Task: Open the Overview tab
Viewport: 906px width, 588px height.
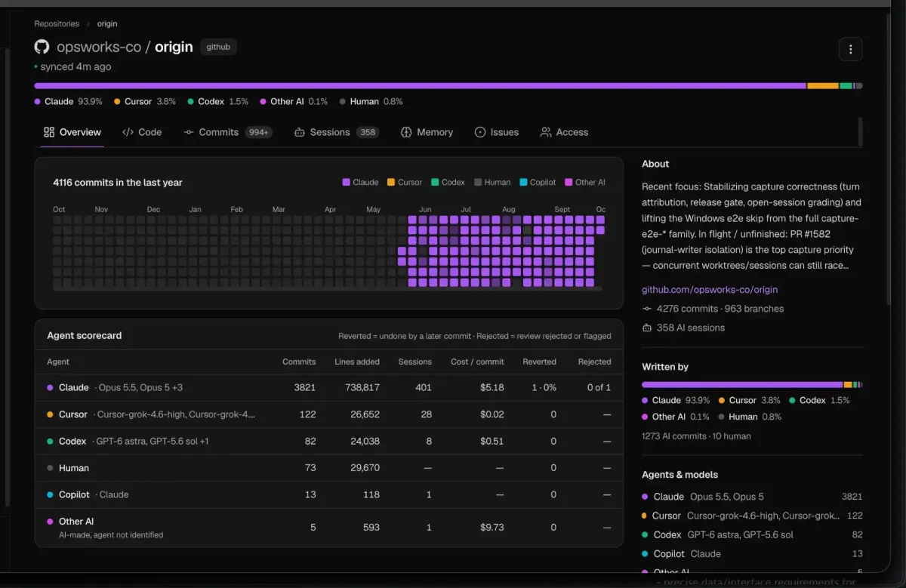Action: coord(72,132)
